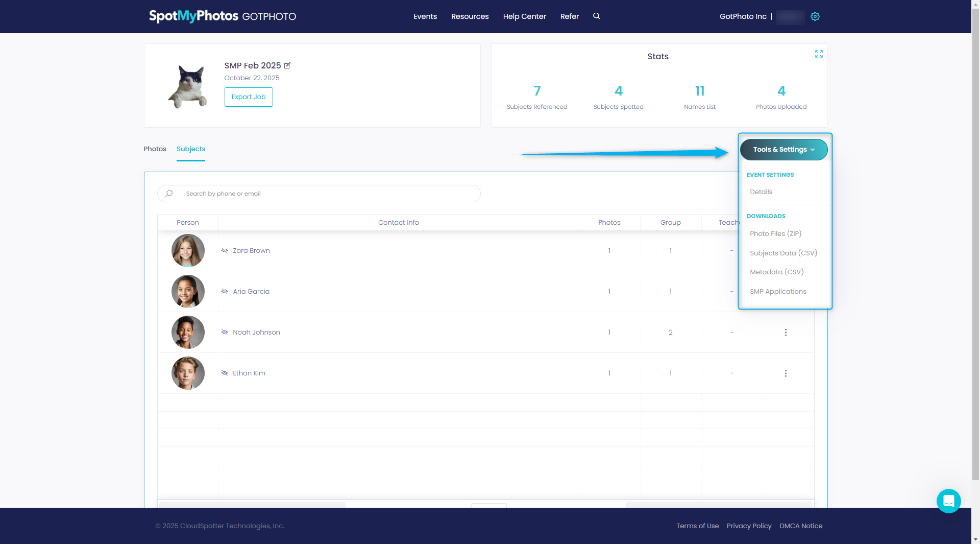Open SMP Applications menu entry
Image resolution: width=980 pixels, height=544 pixels.
tap(778, 292)
